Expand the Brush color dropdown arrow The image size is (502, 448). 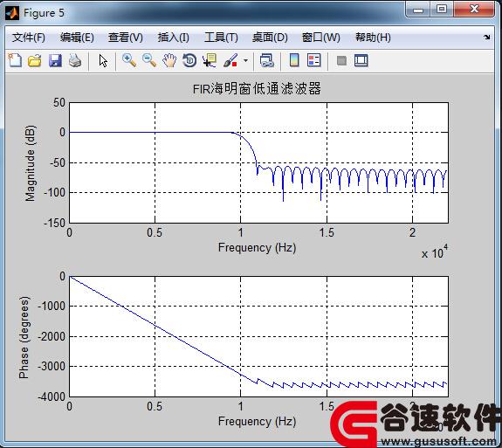tap(245, 60)
